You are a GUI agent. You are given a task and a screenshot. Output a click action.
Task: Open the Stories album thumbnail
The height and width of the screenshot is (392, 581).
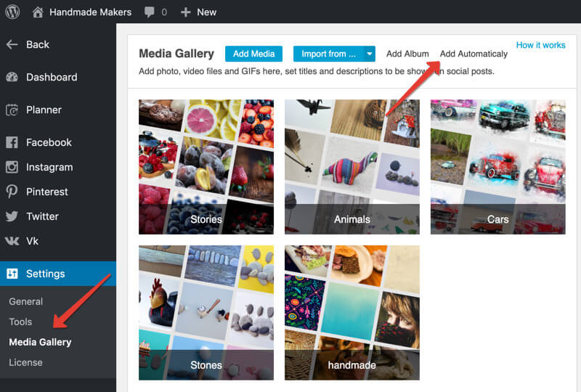(x=206, y=167)
